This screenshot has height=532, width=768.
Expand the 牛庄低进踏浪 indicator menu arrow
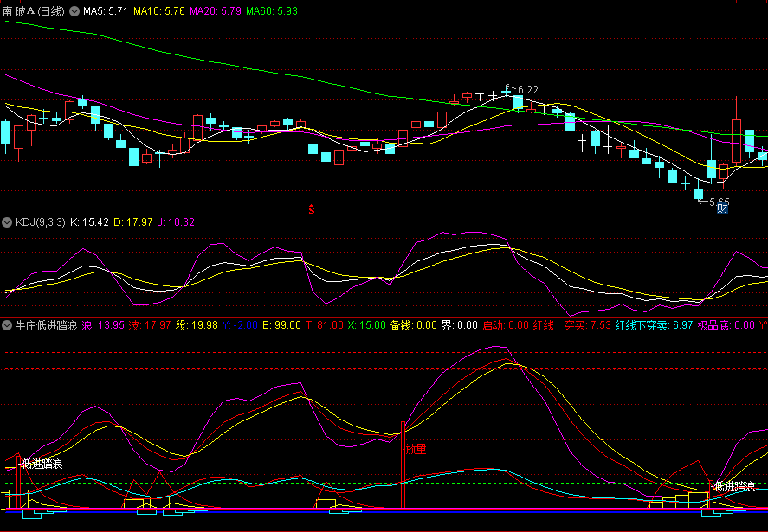[x=7, y=325]
